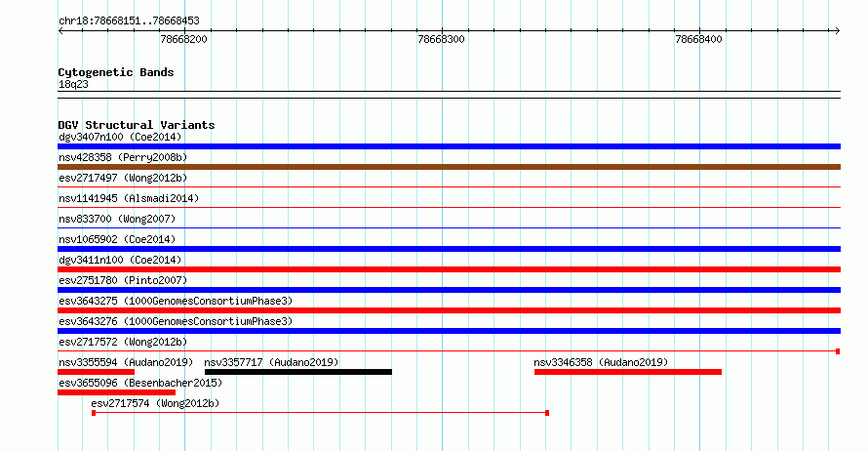Select the blue bar under dgv3407n100
The width and height of the screenshot is (868, 451).
(449, 146)
